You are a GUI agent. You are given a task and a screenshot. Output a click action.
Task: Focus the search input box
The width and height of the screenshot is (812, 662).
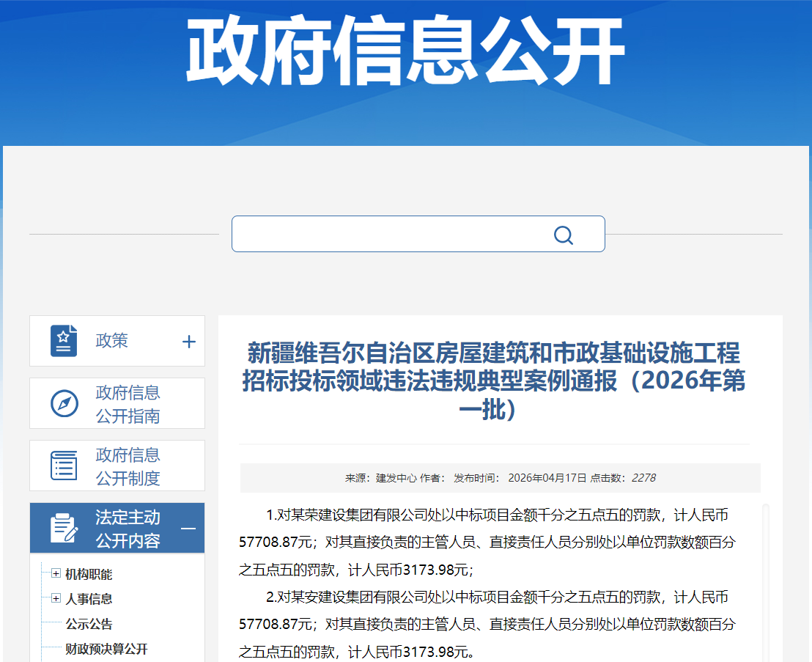[x=418, y=234]
